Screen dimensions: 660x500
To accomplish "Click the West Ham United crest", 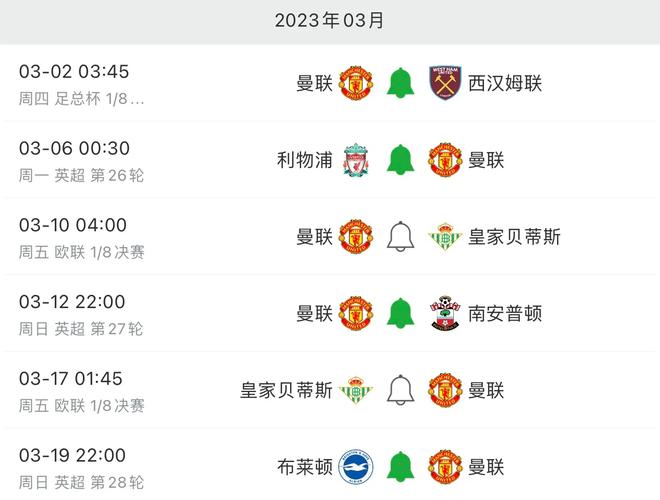I will (x=446, y=82).
